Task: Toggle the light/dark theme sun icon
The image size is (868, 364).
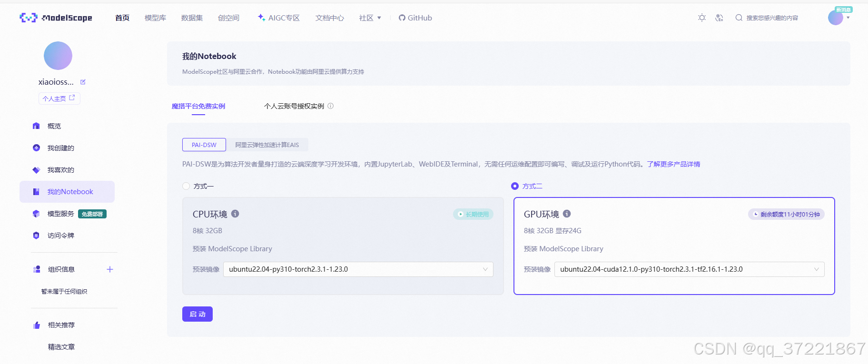Action: tap(702, 18)
